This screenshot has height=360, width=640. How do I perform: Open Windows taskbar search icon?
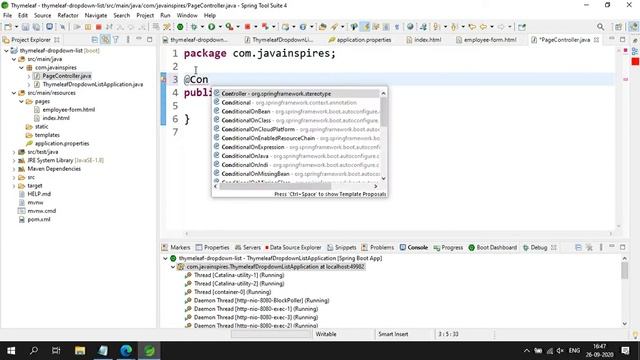tap(34, 351)
